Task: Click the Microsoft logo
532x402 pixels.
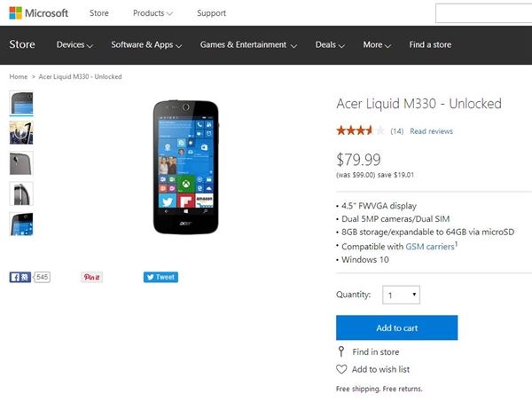Action: pos(38,13)
